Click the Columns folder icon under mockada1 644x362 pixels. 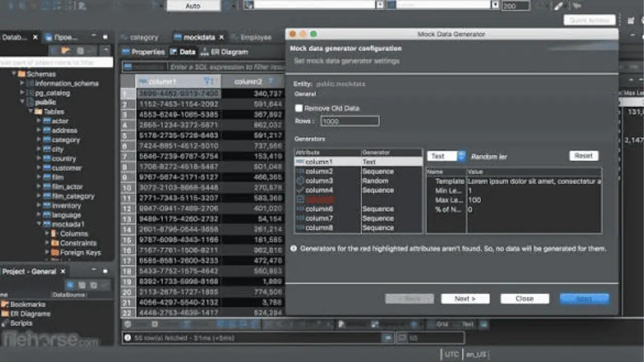(55, 234)
